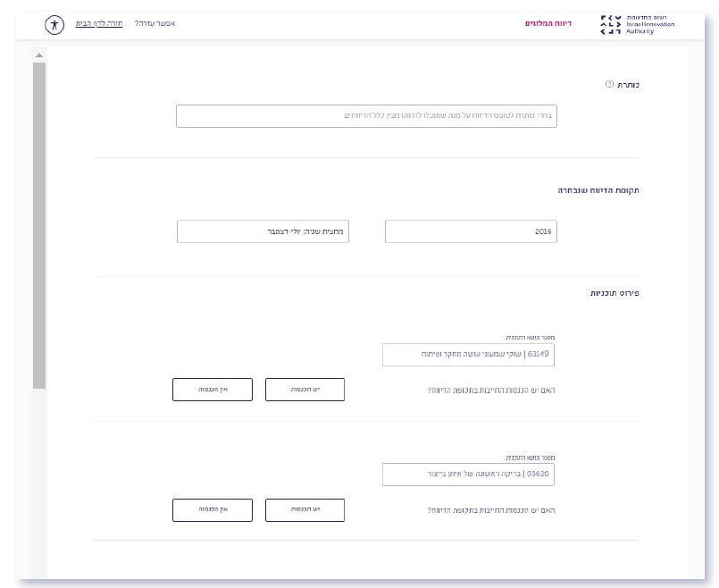The width and height of the screenshot is (719, 588).
Task: Click the help icon next to כותרת
Action: (x=609, y=84)
